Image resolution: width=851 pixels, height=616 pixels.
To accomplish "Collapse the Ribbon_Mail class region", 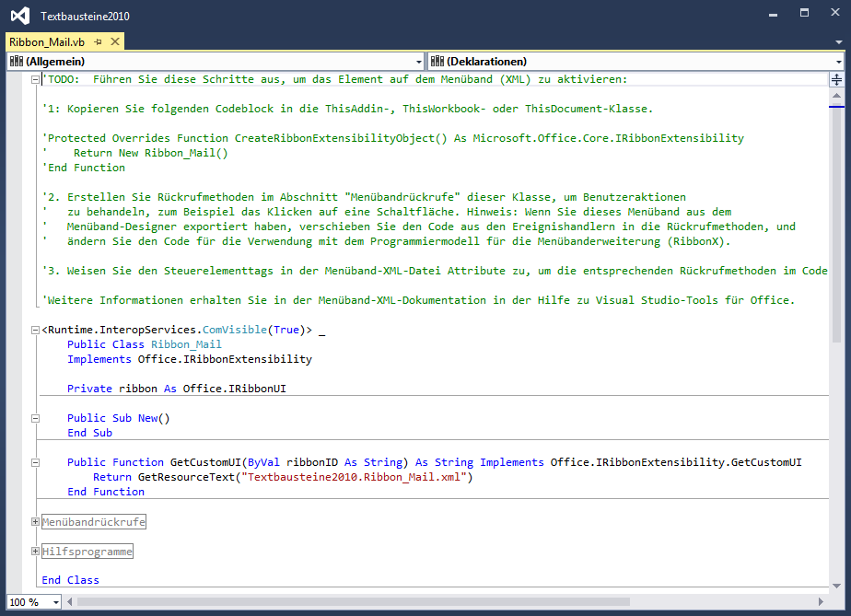I will pos(35,330).
